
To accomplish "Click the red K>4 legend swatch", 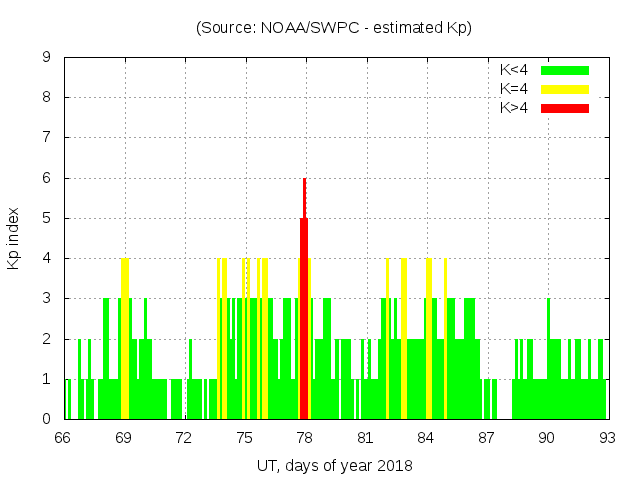I will coord(565,108).
